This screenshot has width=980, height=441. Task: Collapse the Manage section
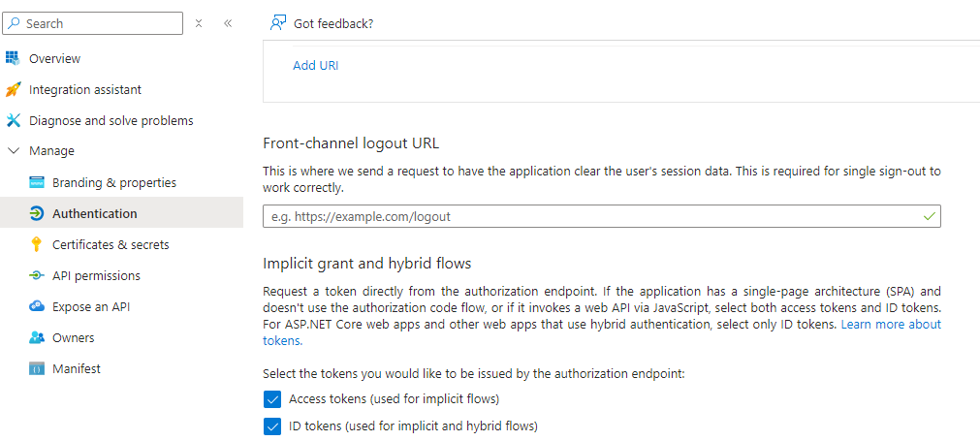(x=14, y=151)
